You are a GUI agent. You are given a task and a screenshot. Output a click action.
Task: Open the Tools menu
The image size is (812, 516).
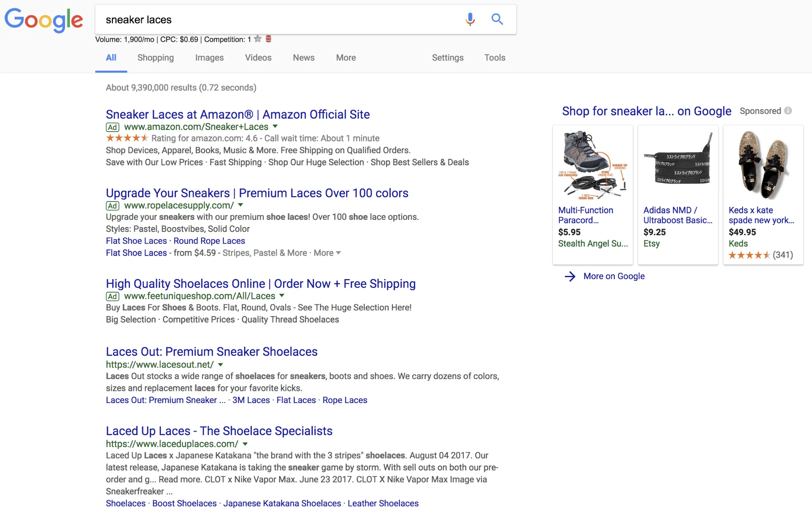point(494,58)
